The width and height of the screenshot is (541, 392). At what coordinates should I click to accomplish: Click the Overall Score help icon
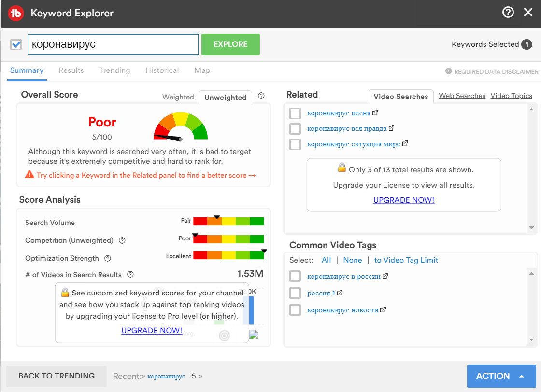261,96
